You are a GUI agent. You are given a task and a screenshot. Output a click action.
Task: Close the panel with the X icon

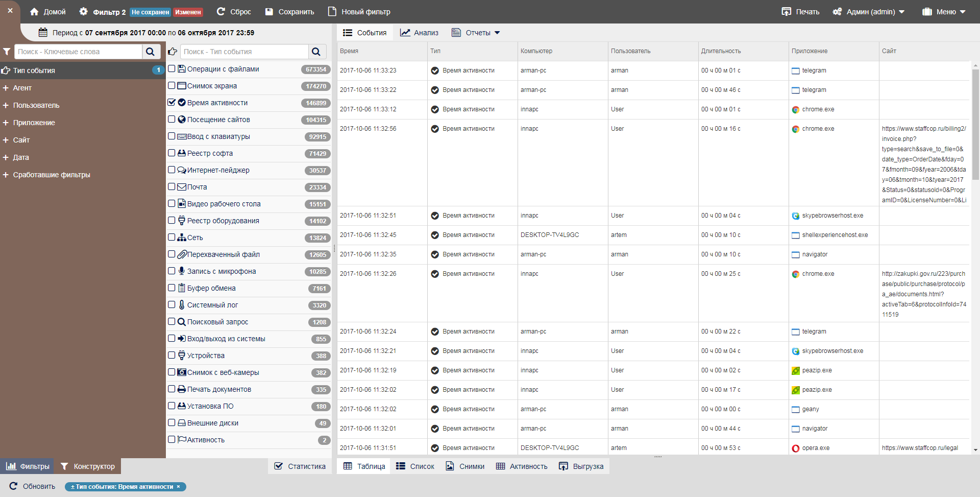pyautogui.click(x=10, y=11)
